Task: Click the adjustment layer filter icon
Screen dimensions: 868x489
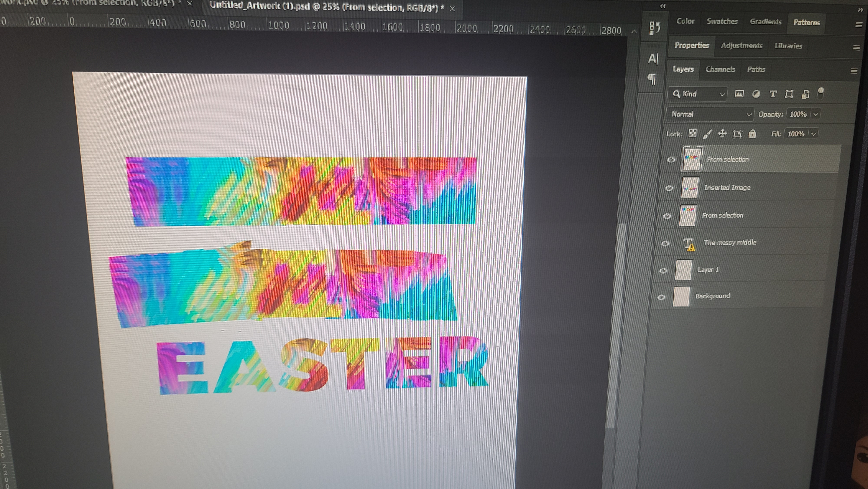Action: point(756,94)
